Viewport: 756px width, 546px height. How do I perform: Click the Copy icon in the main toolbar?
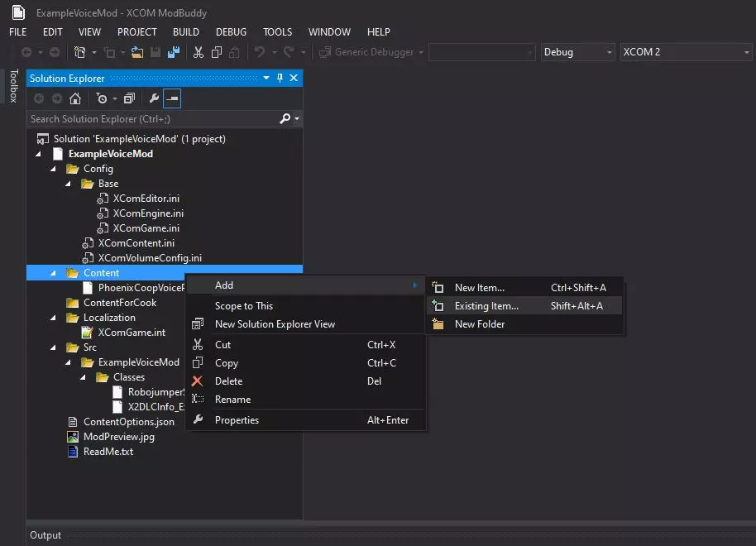click(x=217, y=52)
